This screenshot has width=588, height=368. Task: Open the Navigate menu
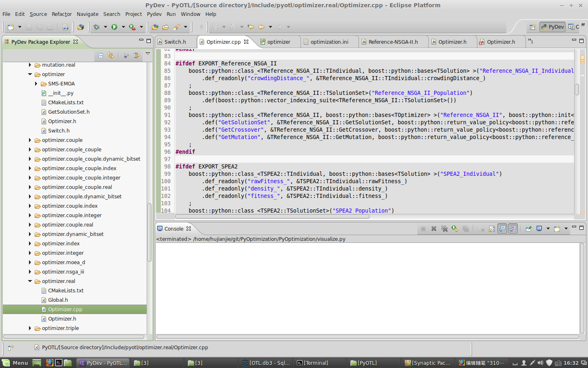[87, 14]
